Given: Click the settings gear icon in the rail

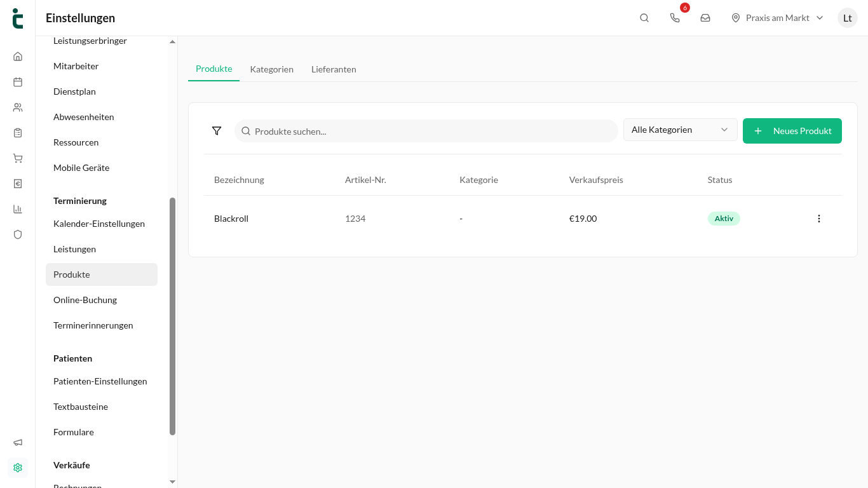Looking at the screenshot, I should pyautogui.click(x=18, y=468).
